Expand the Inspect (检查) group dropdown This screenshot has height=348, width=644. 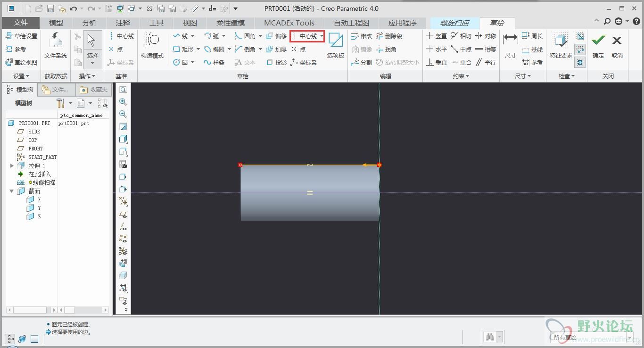tap(566, 76)
